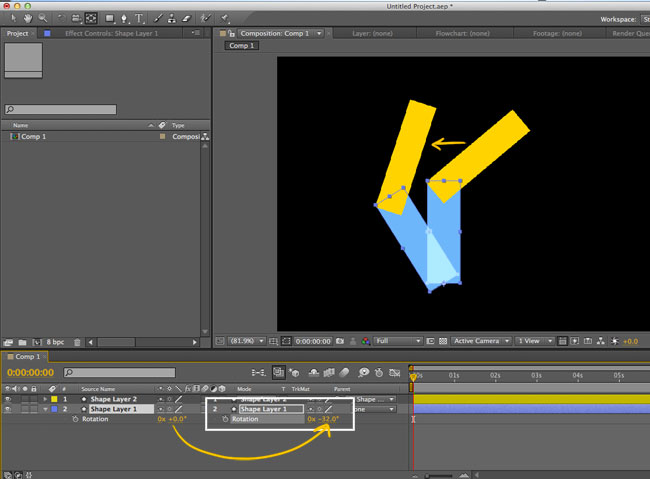Select the Zoom magnifier tool
This screenshot has height=479, width=650.
point(42,18)
